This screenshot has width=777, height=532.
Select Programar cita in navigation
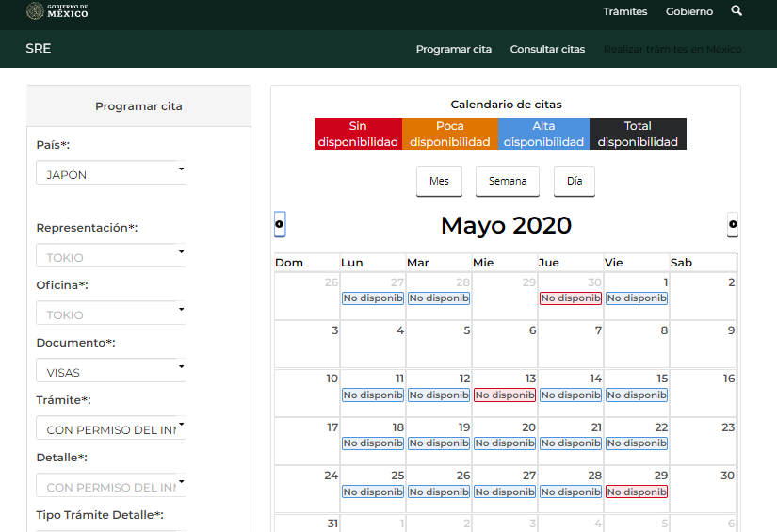click(453, 49)
